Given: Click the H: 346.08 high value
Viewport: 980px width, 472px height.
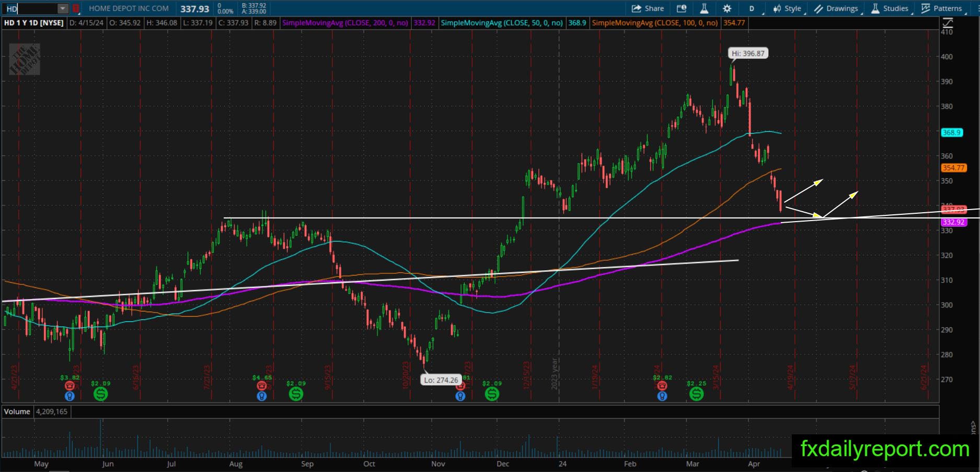Looking at the screenshot, I should [x=162, y=23].
